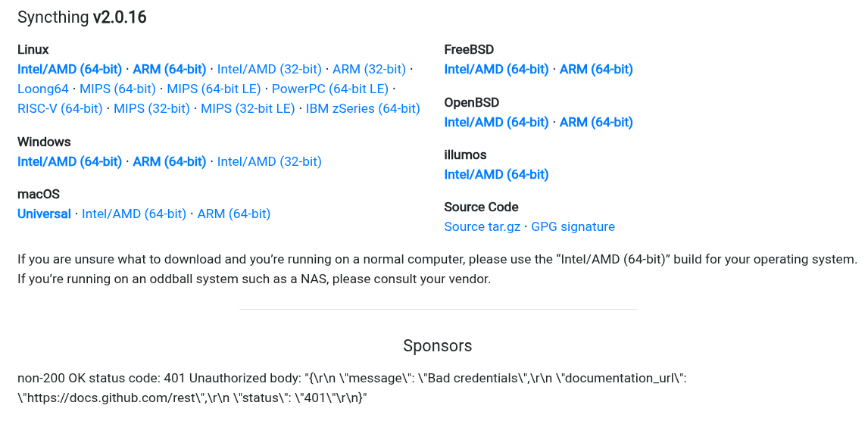Select FreeBSD ARM (64-bit) download
The width and height of the screenshot is (868, 421).
point(596,69)
